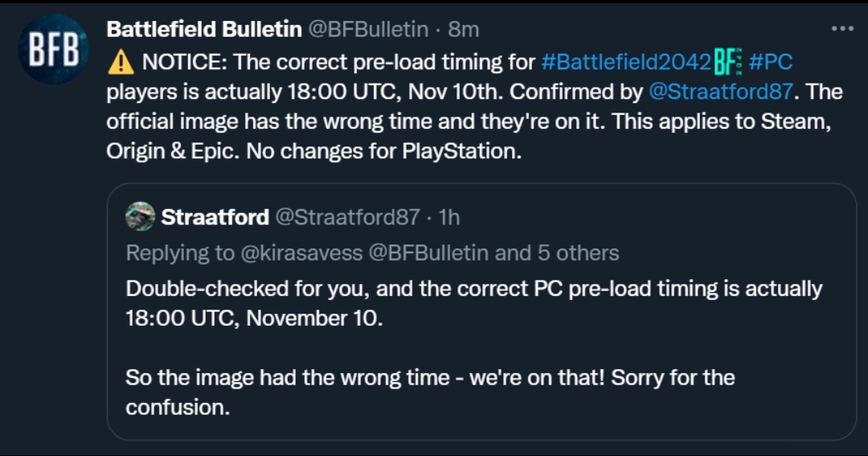This screenshot has height=456, width=868.
Task: Open the #Battlefield2042 hashtag
Action: [x=625, y=61]
